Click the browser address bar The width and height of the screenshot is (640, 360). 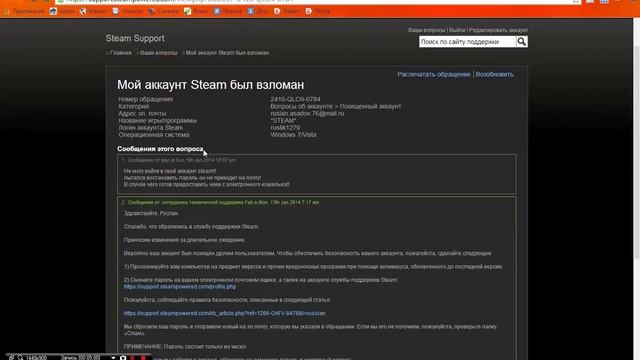pyautogui.click(x=318, y=1)
